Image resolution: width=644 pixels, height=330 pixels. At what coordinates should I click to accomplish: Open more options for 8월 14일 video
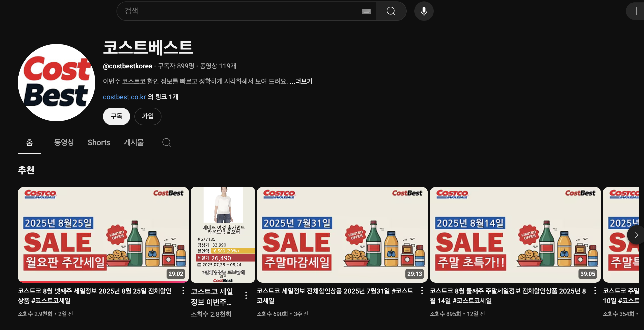[x=595, y=290]
